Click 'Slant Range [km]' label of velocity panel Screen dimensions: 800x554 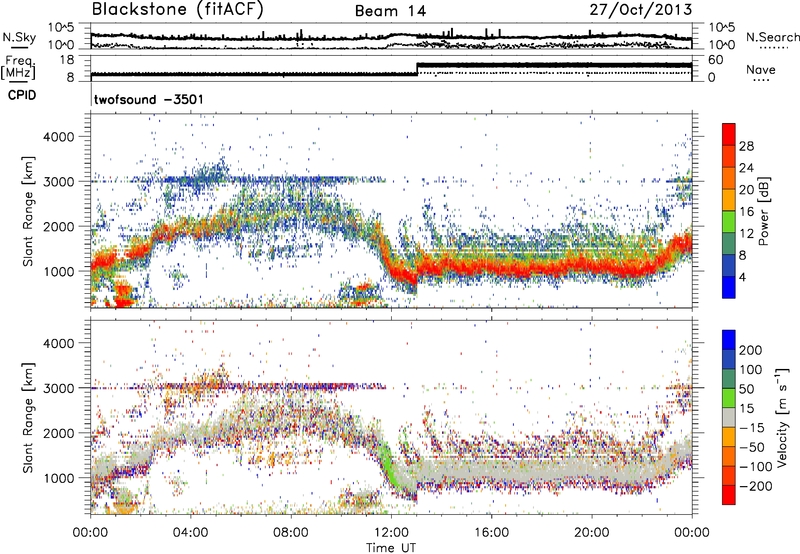coord(29,418)
